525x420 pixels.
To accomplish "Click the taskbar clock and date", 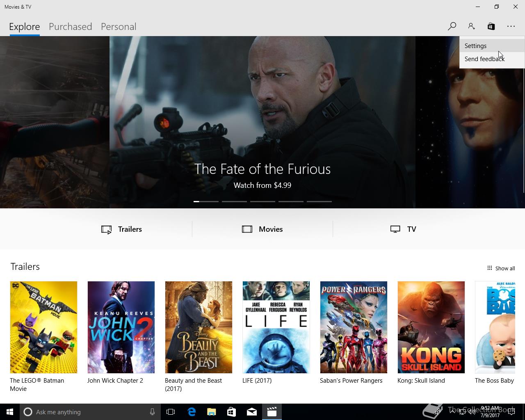I will click(x=490, y=412).
